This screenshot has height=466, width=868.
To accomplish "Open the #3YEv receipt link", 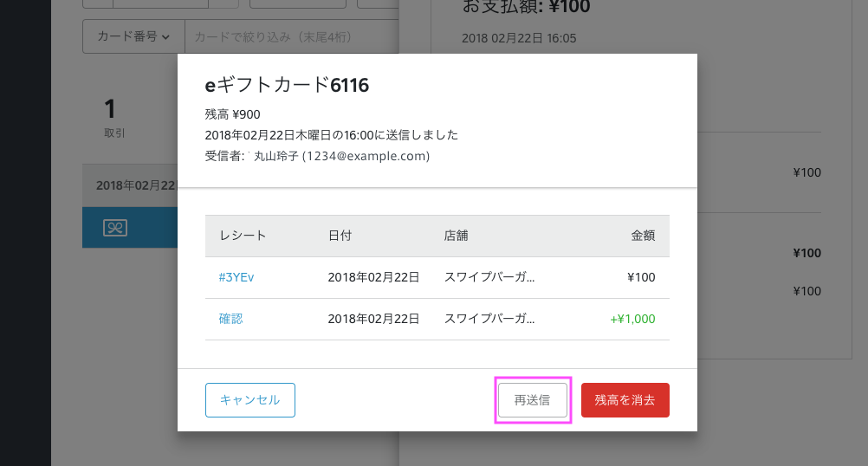I will (236, 277).
